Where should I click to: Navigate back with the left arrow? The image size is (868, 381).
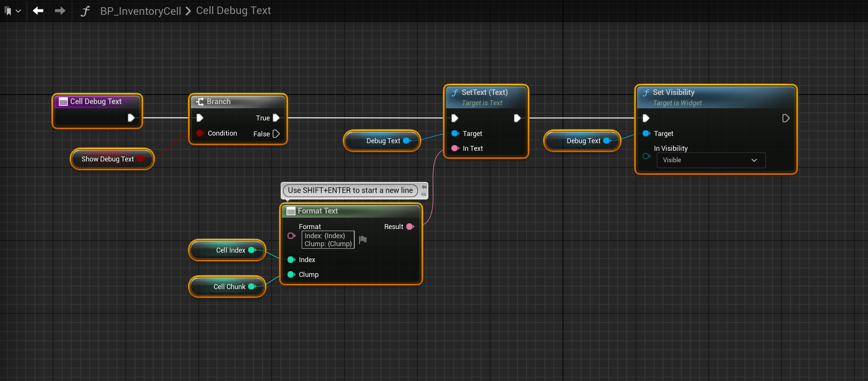(x=38, y=11)
